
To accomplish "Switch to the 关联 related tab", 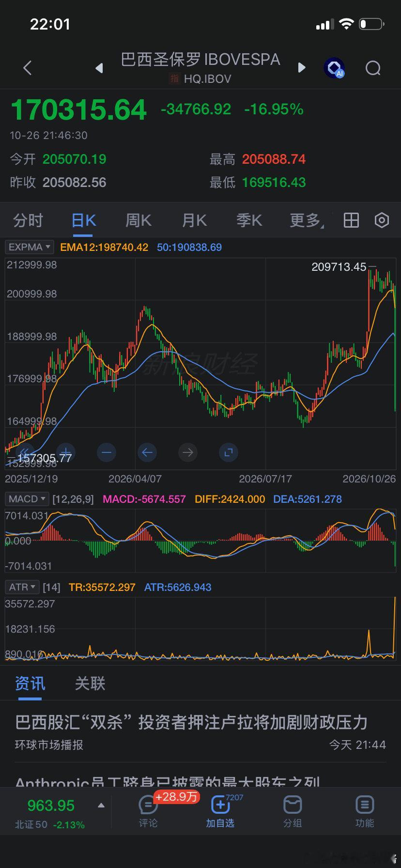I will click(90, 683).
